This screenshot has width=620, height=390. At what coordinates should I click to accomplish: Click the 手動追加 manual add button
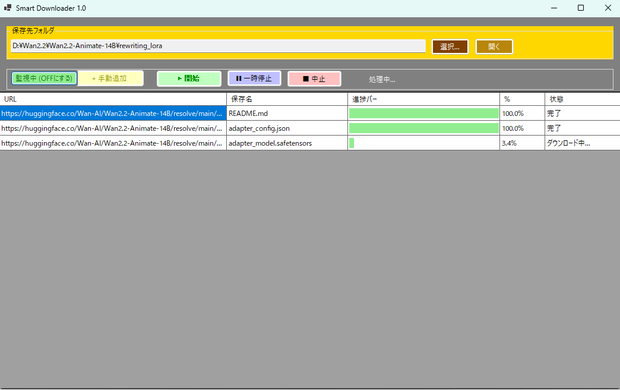[x=111, y=78]
